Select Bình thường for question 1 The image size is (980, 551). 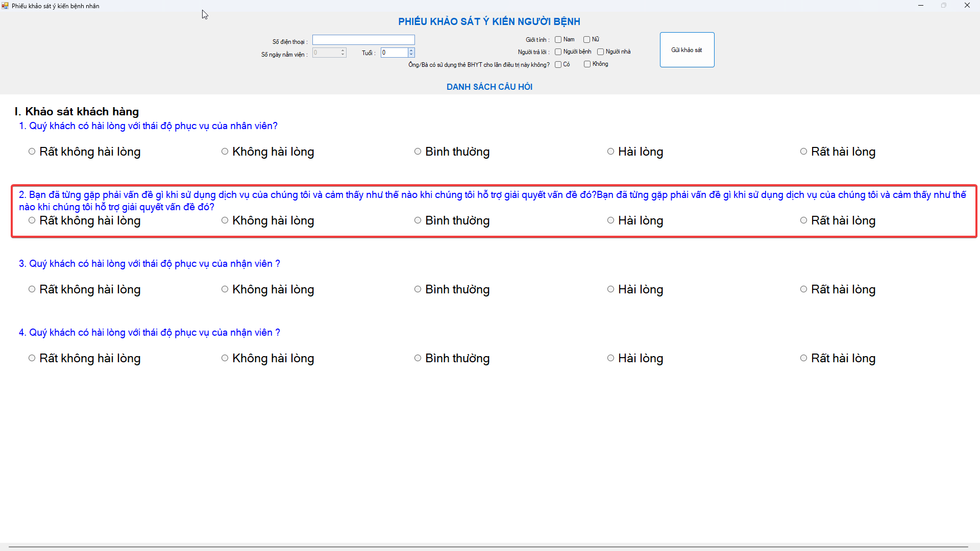click(x=418, y=152)
